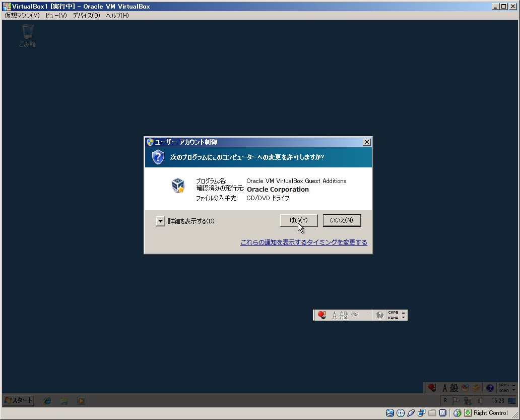Click the Oracle VM VirtualBox Guest Additions name
520x420 pixels.
tap(296, 181)
